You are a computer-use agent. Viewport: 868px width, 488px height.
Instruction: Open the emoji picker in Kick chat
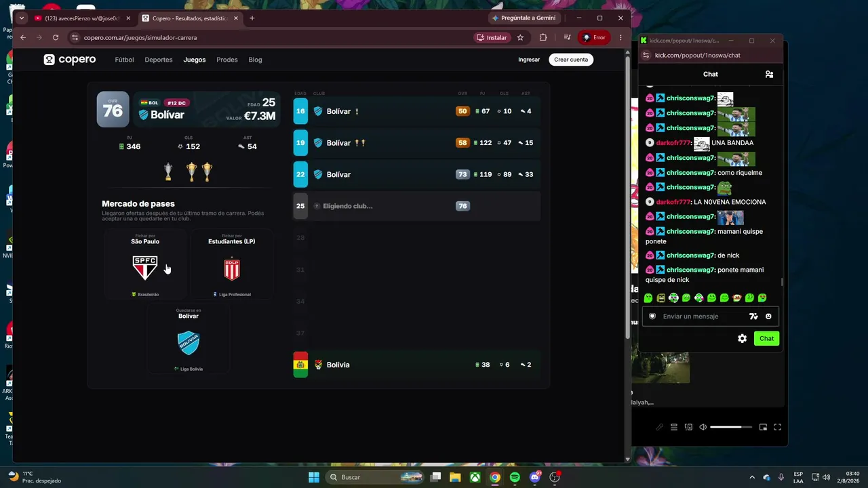(768, 317)
